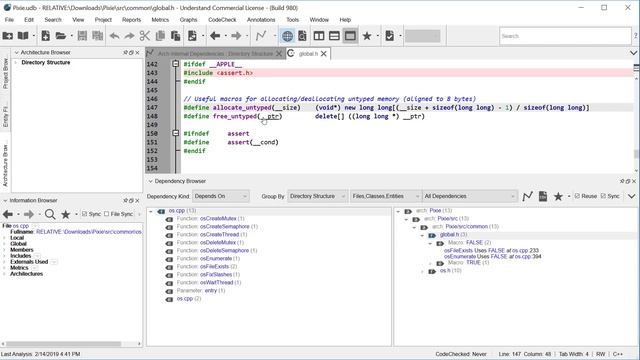The image size is (640, 360).
Task: Click the favorites star in main toolbar
Action: coord(367,36)
